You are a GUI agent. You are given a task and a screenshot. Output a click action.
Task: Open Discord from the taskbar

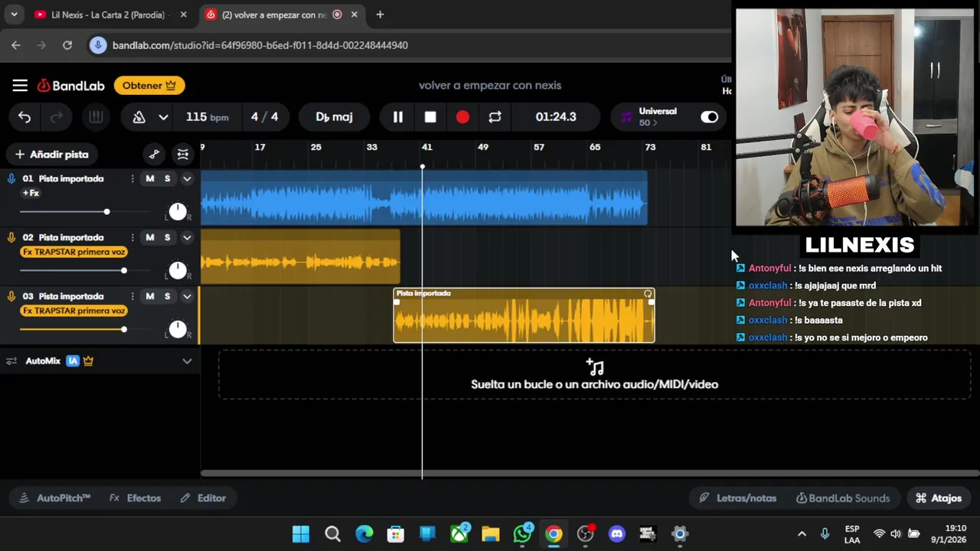point(617,534)
